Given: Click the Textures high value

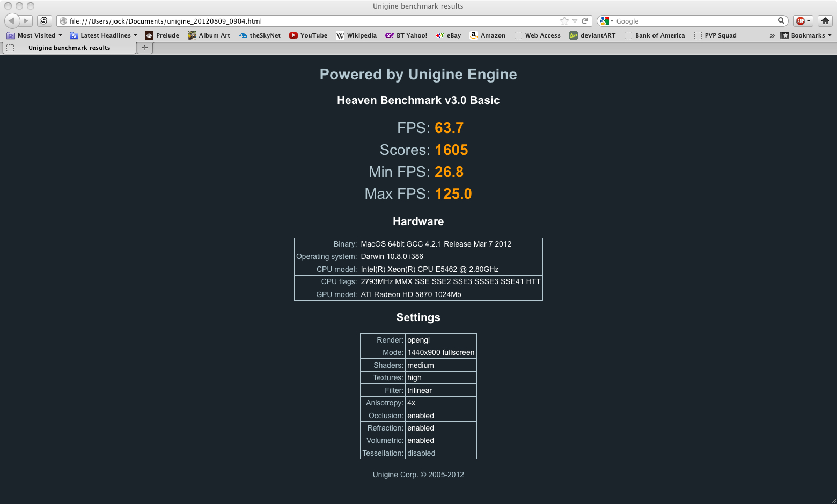Looking at the screenshot, I should (x=441, y=377).
